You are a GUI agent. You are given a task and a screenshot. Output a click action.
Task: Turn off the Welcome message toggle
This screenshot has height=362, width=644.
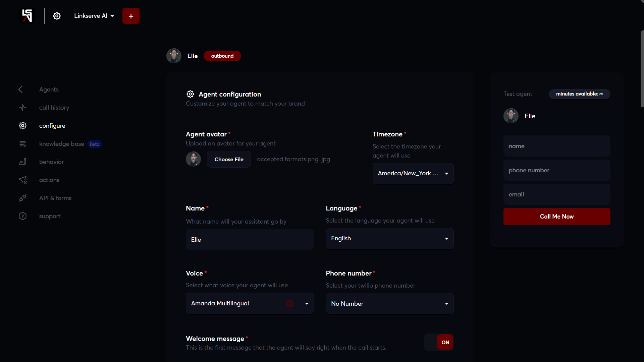coord(439,342)
